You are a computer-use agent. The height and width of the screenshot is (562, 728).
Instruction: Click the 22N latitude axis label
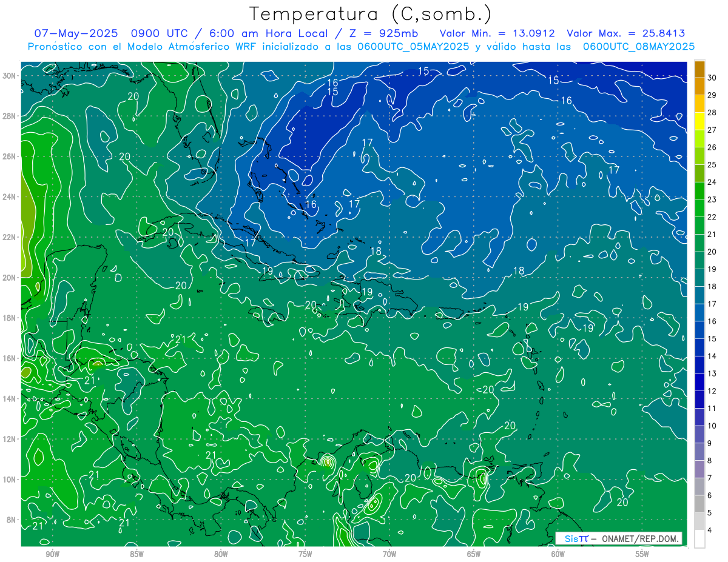point(10,237)
